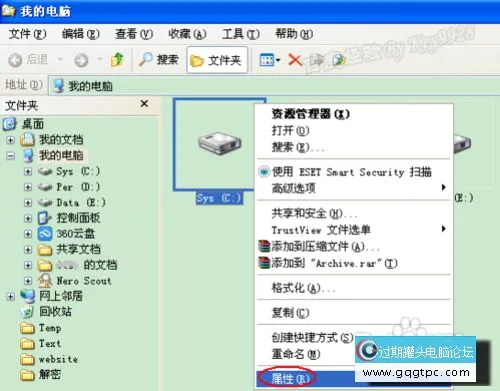500x391 pixels.
Task: Click the Sys (C:) drive icon in tree
Action: 45,171
